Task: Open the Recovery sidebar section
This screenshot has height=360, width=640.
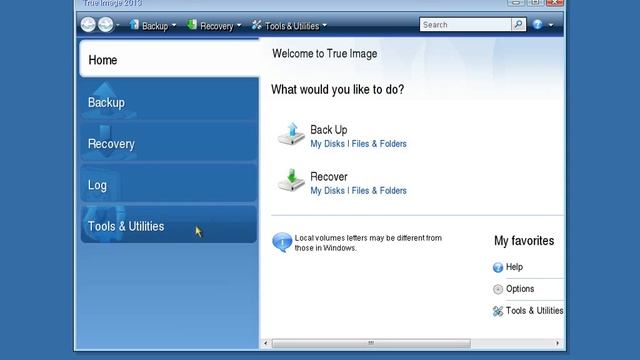Action: pyautogui.click(x=169, y=143)
